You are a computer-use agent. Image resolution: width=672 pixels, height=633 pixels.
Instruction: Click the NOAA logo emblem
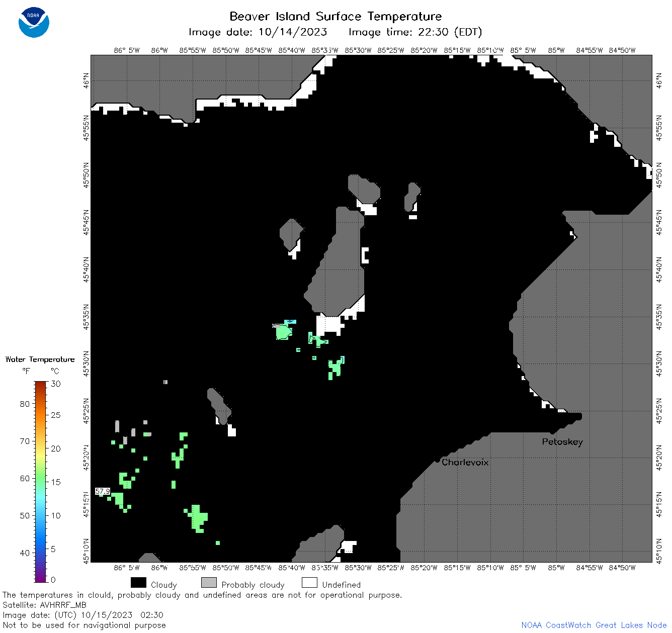pyautogui.click(x=34, y=23)
